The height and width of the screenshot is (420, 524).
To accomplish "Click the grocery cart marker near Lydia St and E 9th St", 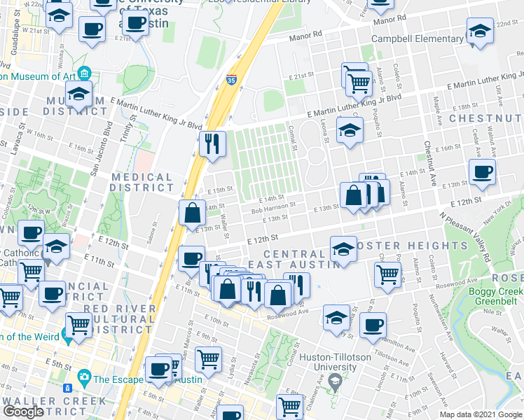I will [x=208, y=360].
